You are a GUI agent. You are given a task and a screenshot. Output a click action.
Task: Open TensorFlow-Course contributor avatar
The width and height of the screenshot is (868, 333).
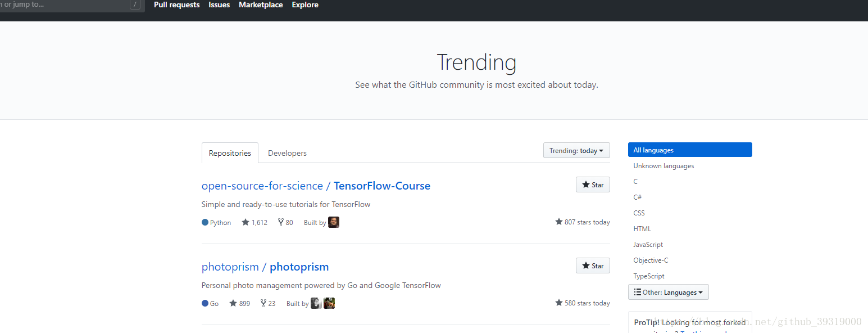click(334, 222)
